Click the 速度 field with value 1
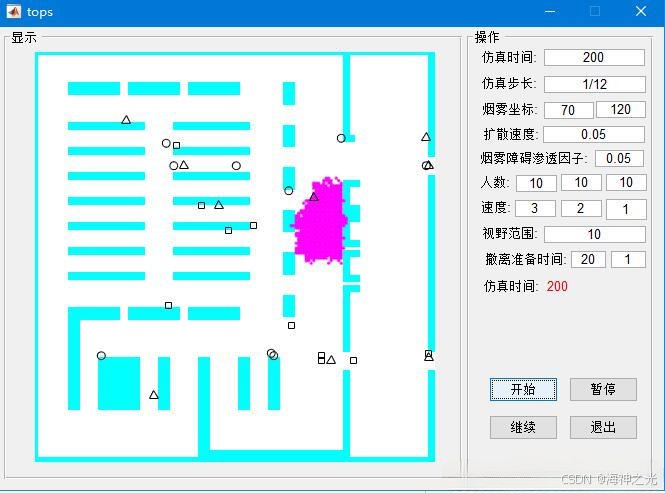 tap(626, 210)
